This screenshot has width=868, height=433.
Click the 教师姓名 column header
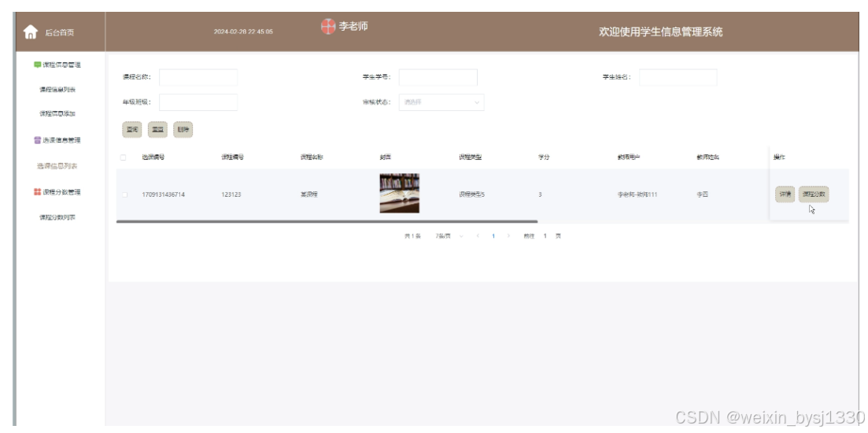pyautogui.click(x=707, y=157)
